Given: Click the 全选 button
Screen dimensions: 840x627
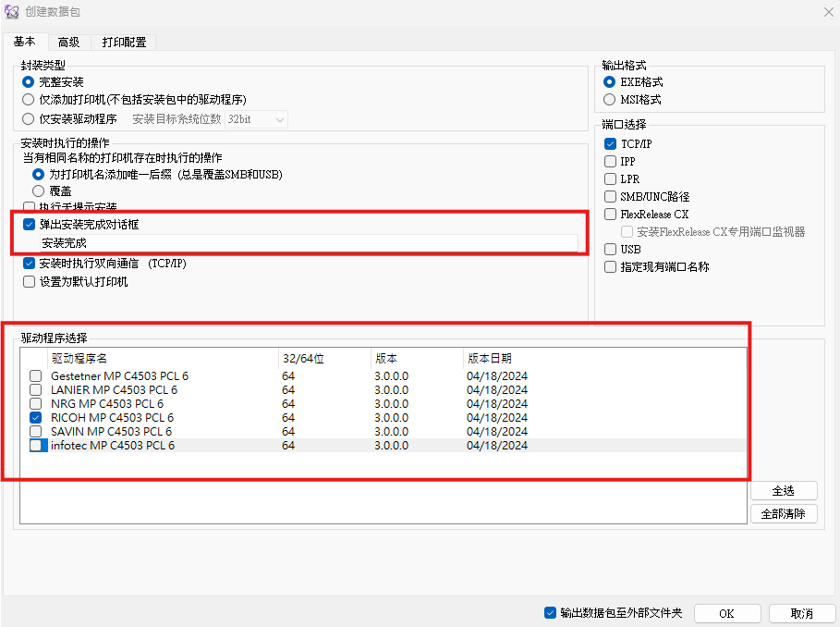Looking at the screenshot, I should coord(784,491).
